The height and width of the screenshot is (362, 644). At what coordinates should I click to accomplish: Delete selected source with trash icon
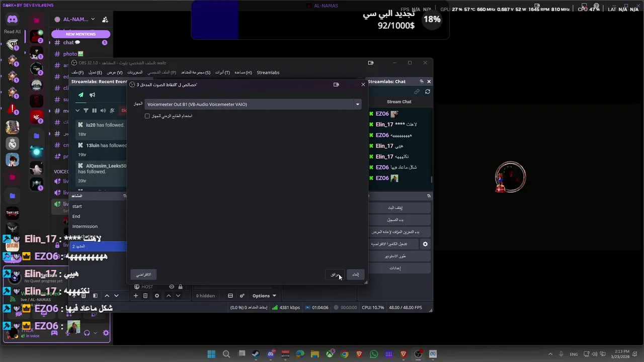pyautogui.click(x=145, y=296)
